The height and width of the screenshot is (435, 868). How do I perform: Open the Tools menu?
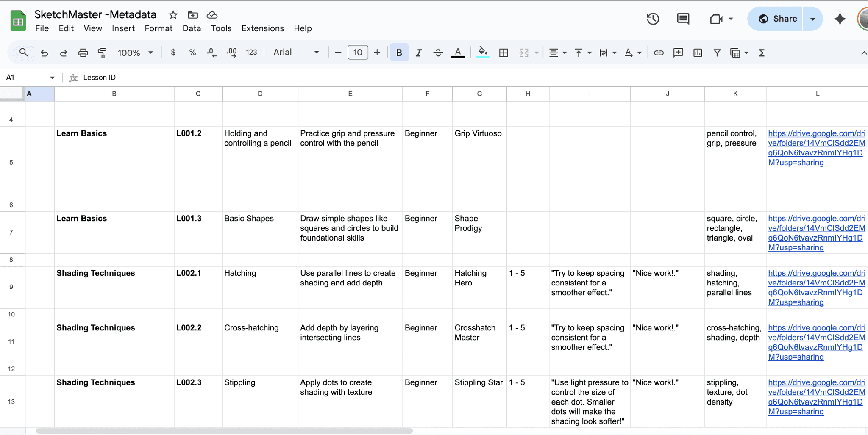tap(221, 28)
